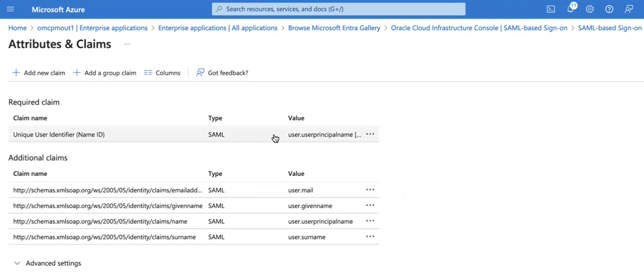
Task: Open the Home breadcrumb link
Action: pyautogui.click(x=17, y=28)
